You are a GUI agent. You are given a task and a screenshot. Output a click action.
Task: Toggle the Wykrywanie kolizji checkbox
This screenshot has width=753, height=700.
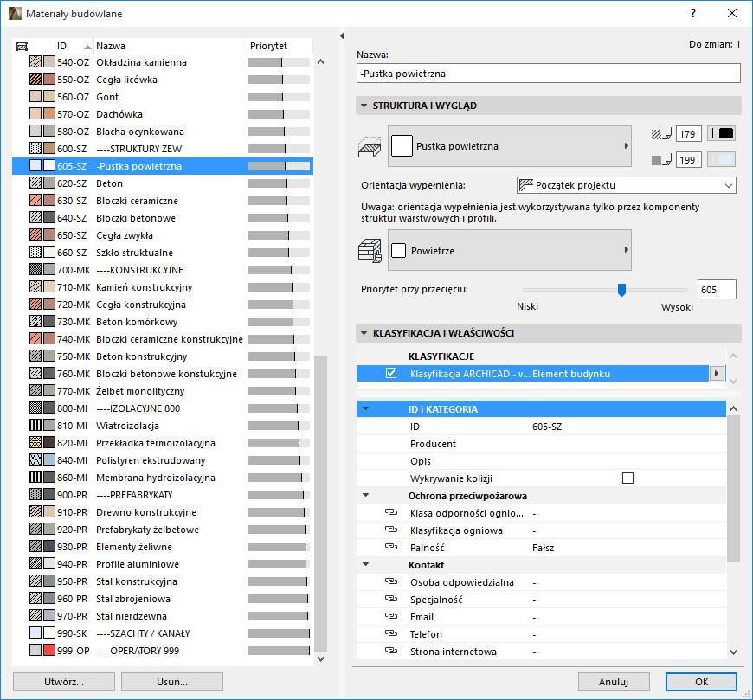[627, 478]
